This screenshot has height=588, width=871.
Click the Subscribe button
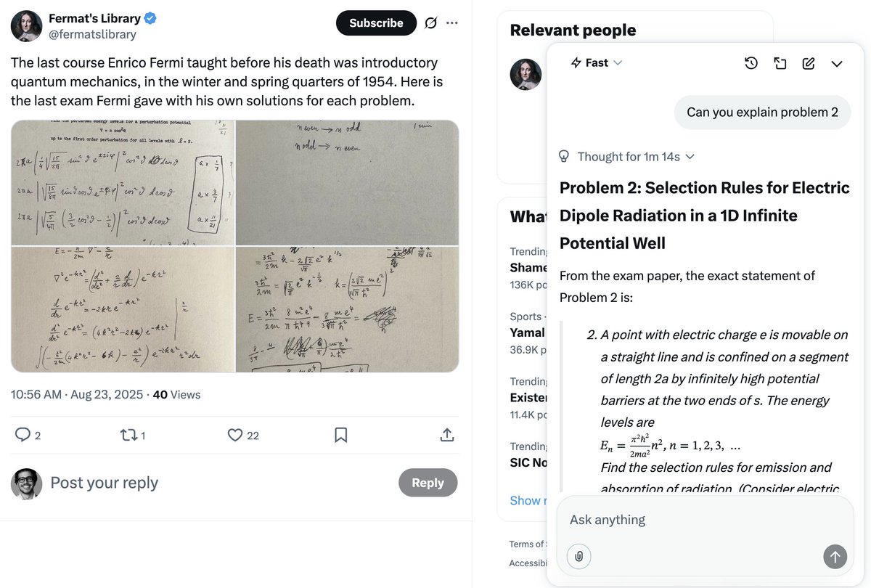[376, 23]
